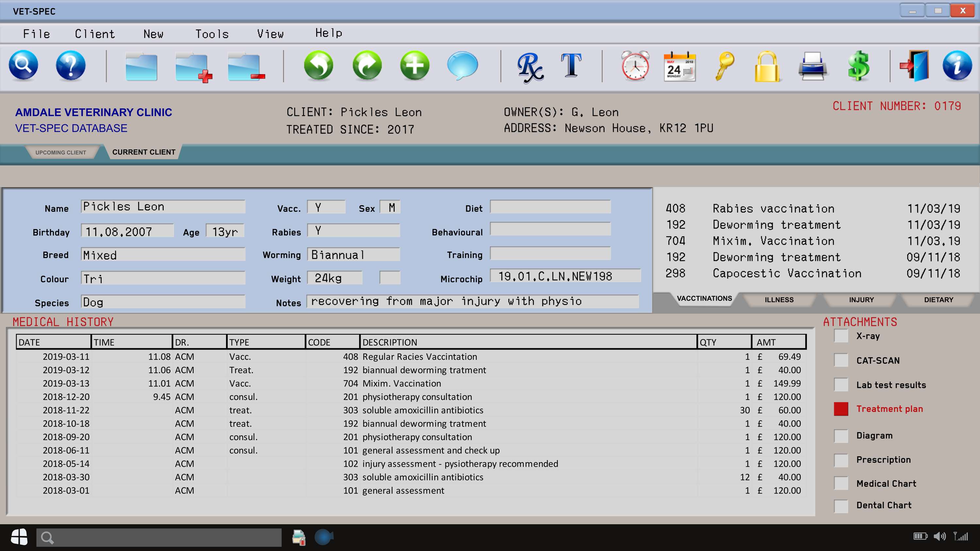980x551 pixels.
Task: Select the VACCTINATIONS tab
Action: pos(704,298)
